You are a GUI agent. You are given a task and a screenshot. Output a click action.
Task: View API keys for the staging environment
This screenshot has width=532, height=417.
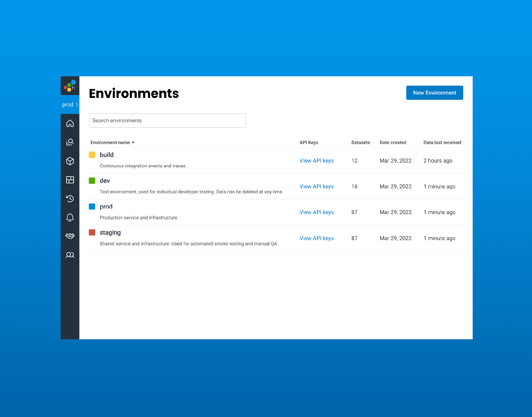(x=316, y=238)
